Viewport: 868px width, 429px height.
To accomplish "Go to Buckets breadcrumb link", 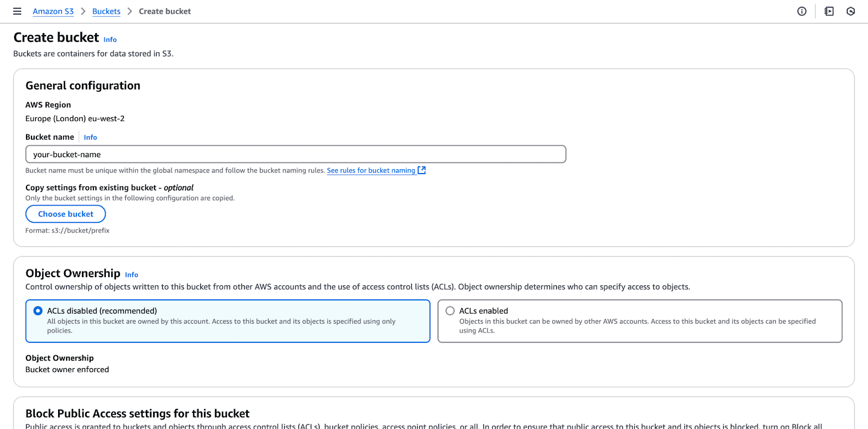I will (x=106, y=11).
